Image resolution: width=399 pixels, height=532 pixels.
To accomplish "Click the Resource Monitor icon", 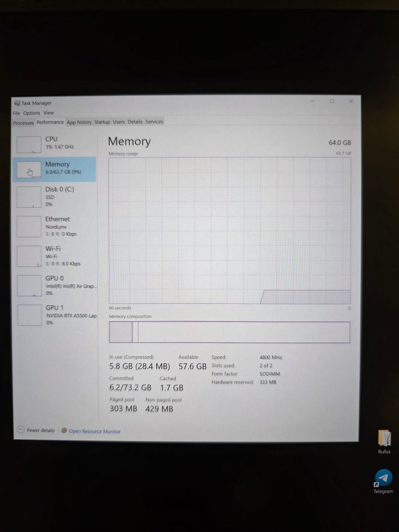I will point(64,431).
